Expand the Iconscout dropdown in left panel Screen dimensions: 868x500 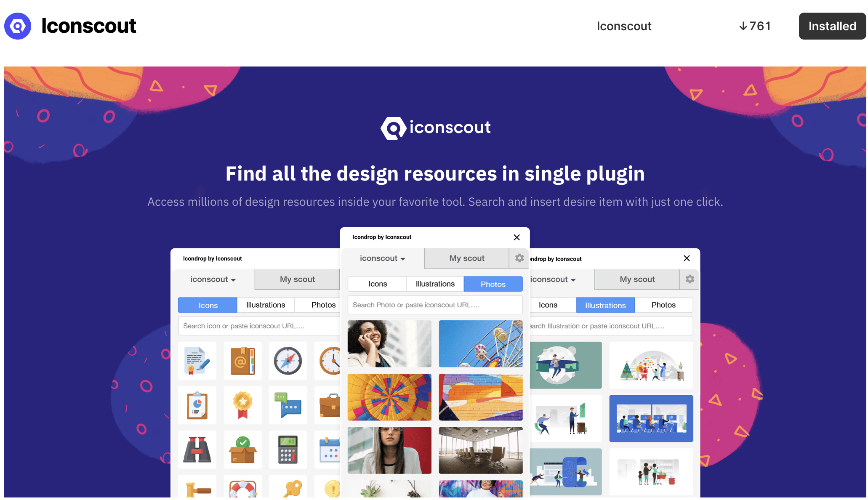[212, 279]
